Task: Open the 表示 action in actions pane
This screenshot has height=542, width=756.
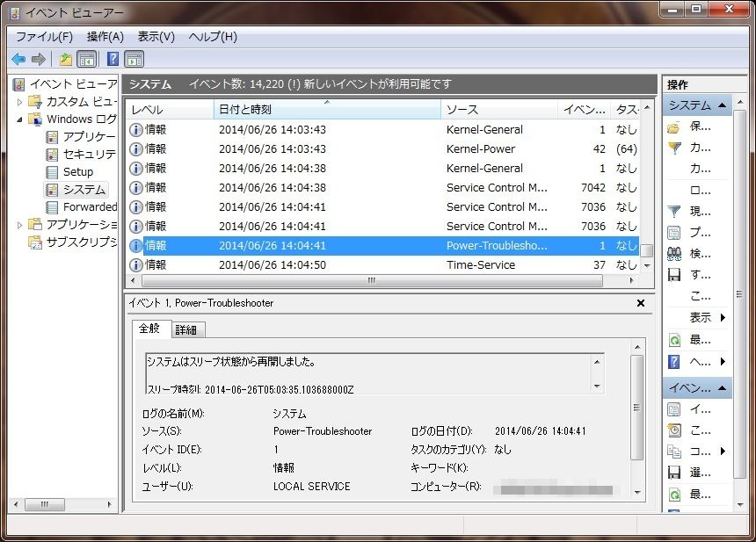Action: pos(700,317)
